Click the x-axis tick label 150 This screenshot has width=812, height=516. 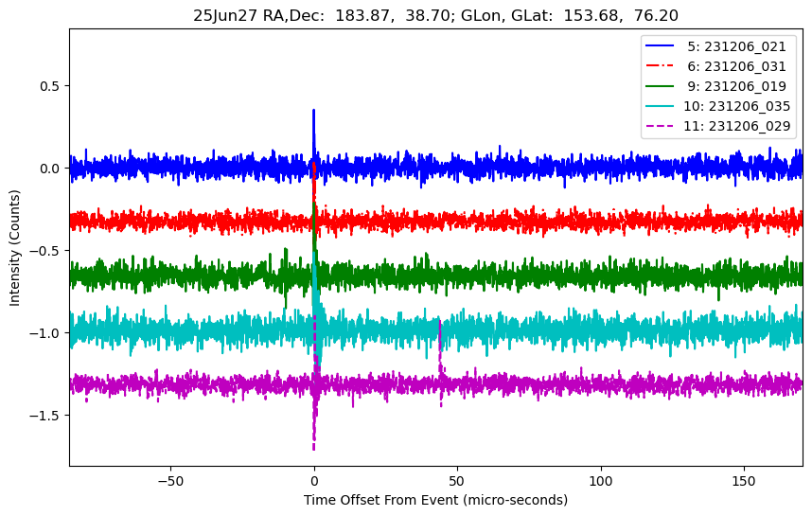click(744, 481)
